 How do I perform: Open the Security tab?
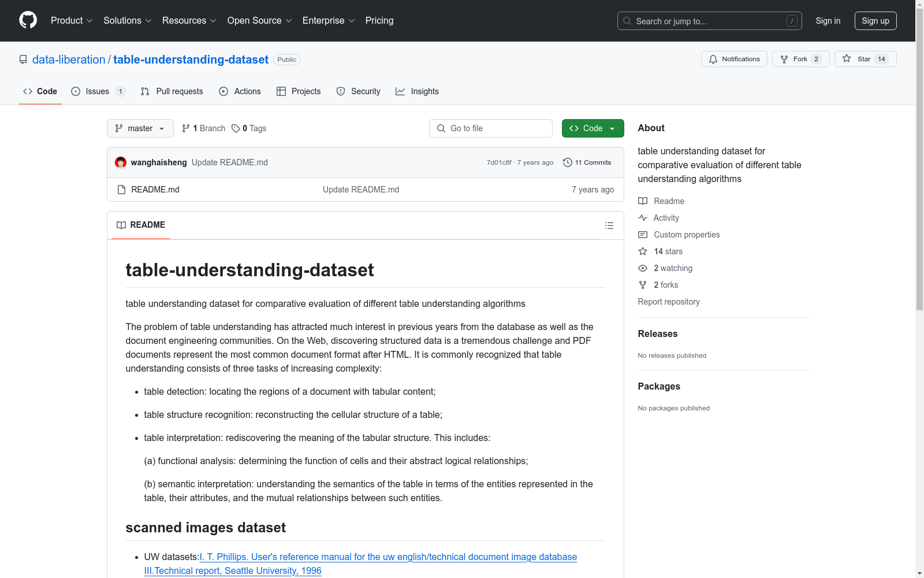[x=358, y=91]
